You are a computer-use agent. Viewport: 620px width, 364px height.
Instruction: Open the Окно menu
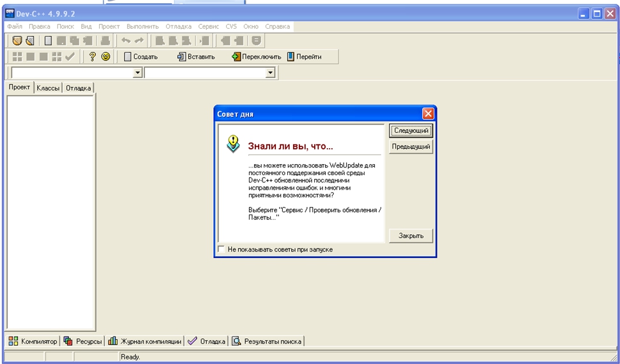click(251, 27)
